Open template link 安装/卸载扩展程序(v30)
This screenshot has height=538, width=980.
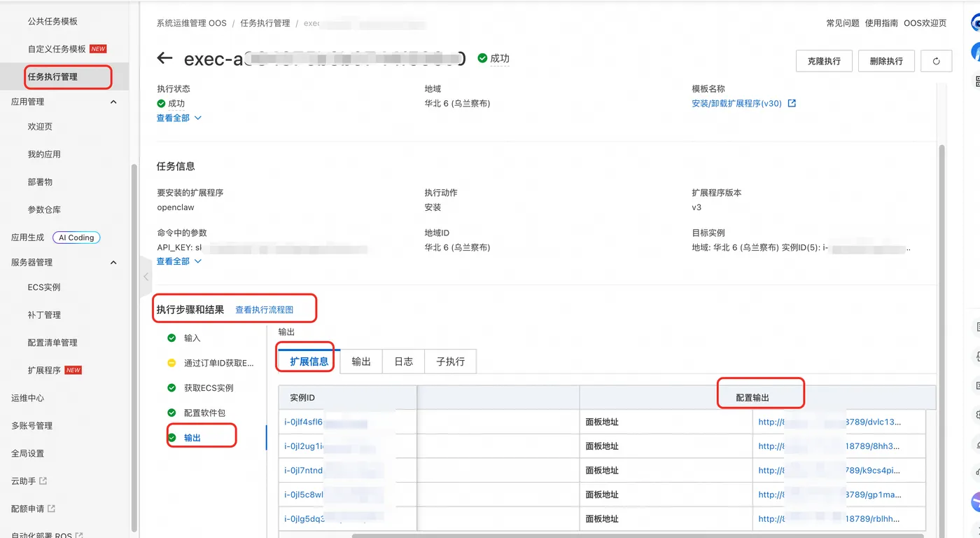(736, 103)
